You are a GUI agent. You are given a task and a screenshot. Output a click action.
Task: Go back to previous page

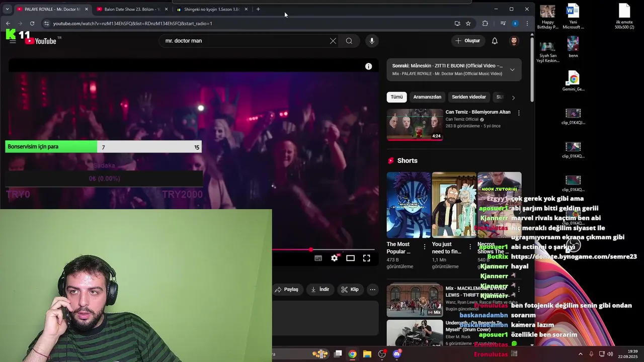point(8,23)
